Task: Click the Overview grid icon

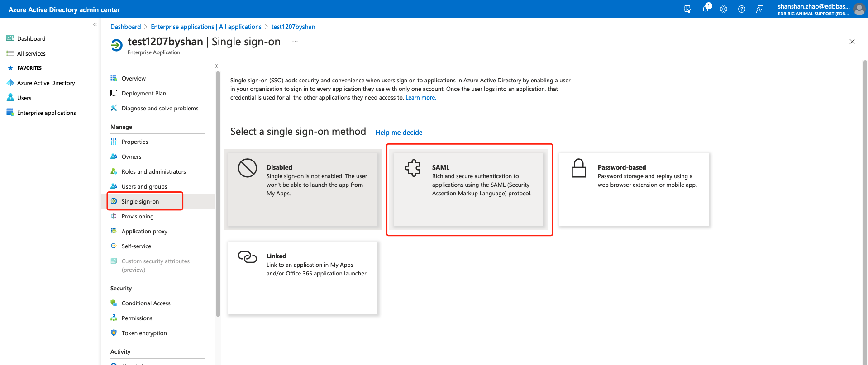Action: click(x=114, y=78)
